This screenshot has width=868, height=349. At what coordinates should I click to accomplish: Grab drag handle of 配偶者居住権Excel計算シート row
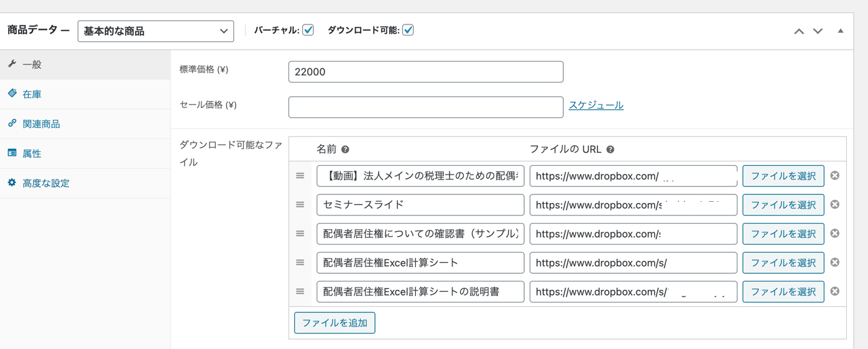coord(300,263)
